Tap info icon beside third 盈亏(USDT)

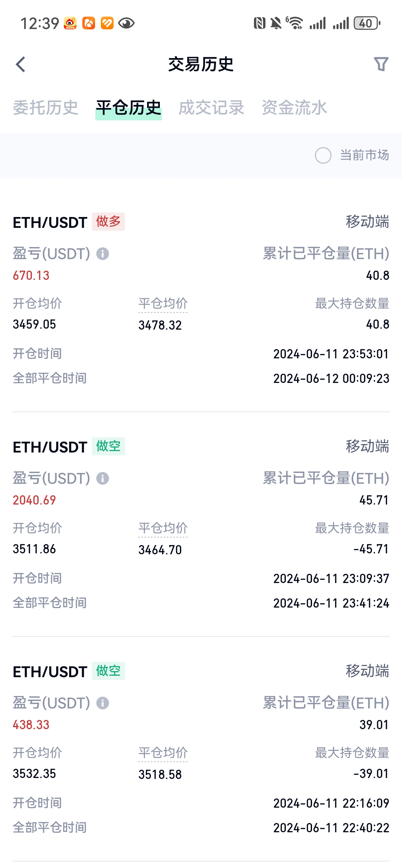[102, 703]
